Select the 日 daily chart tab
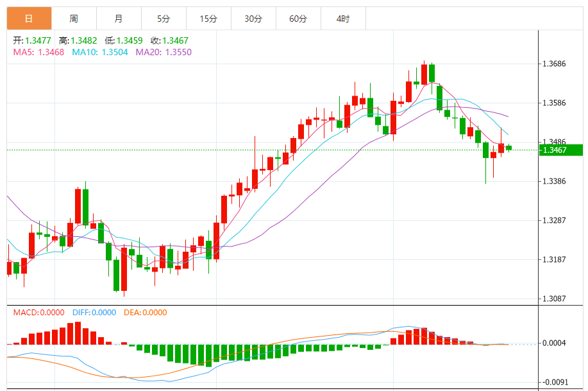This screenshot has width=588, height=391. point(29,19)
